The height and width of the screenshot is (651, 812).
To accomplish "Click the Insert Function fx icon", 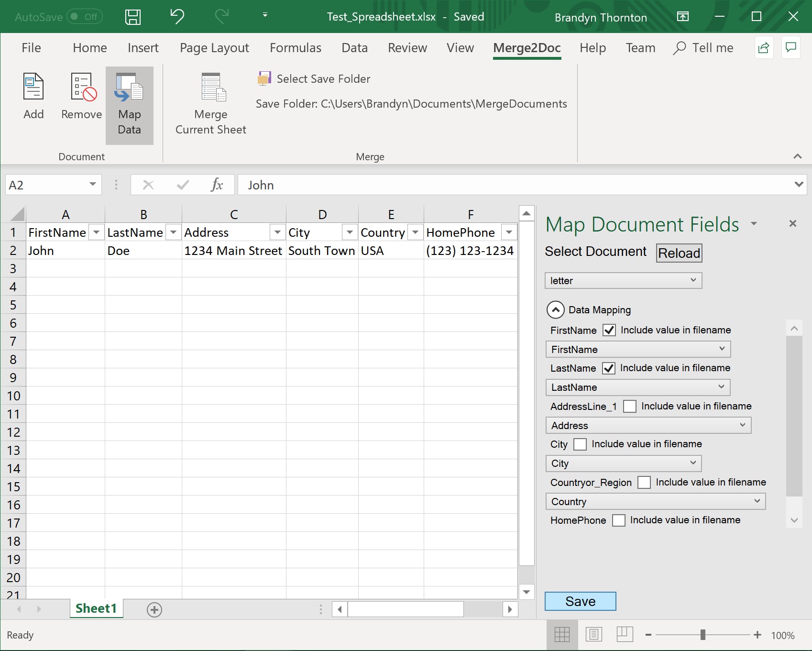I will 217,185.
